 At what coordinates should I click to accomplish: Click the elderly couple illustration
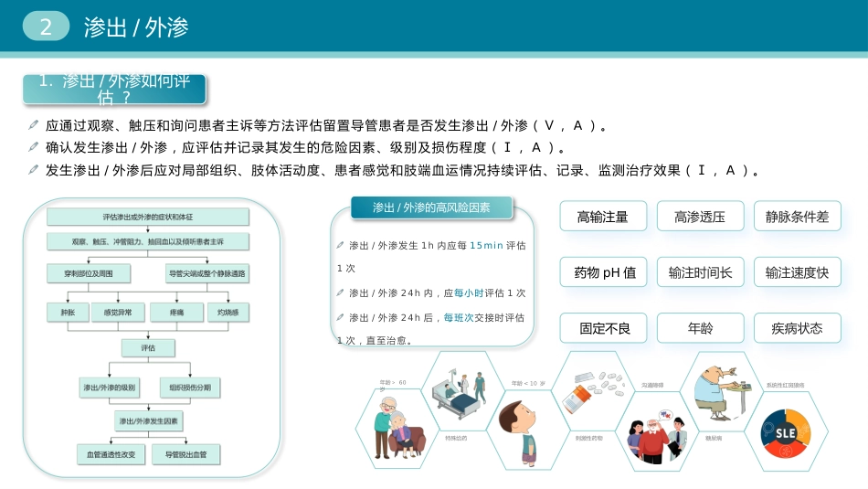(x=398, y=430)
